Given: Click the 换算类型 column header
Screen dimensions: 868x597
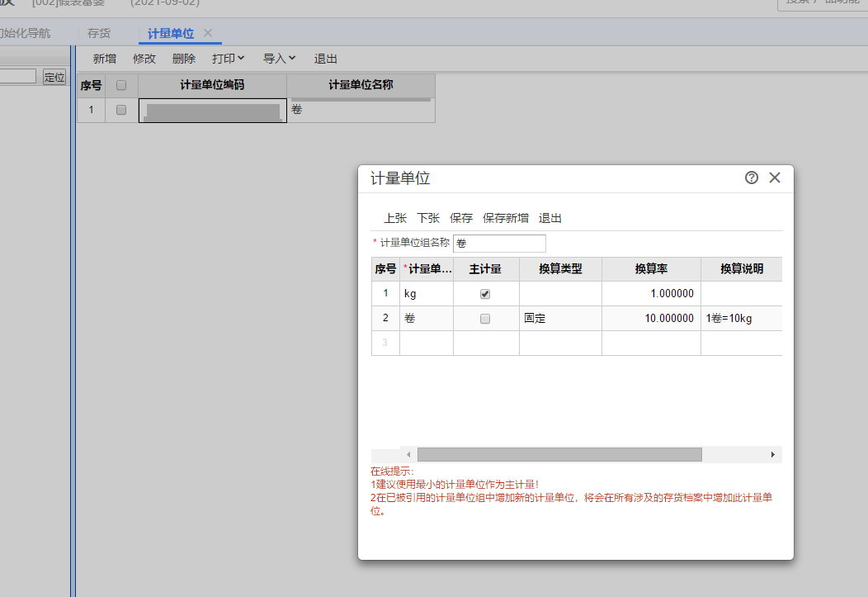Looking at the screenshot, I should 560,269.
